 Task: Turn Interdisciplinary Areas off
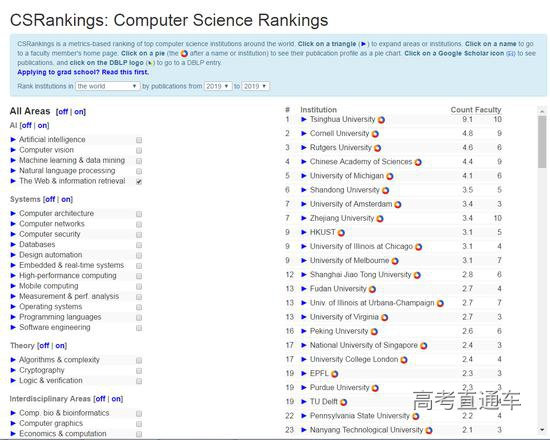click(x=100, y=399)
